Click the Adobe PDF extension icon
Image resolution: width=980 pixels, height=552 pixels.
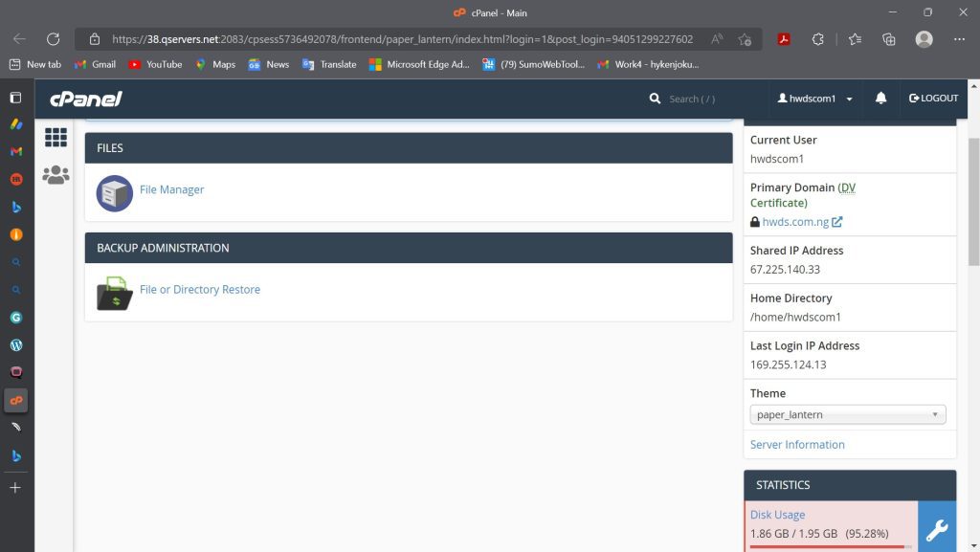[x=784, y=39]
